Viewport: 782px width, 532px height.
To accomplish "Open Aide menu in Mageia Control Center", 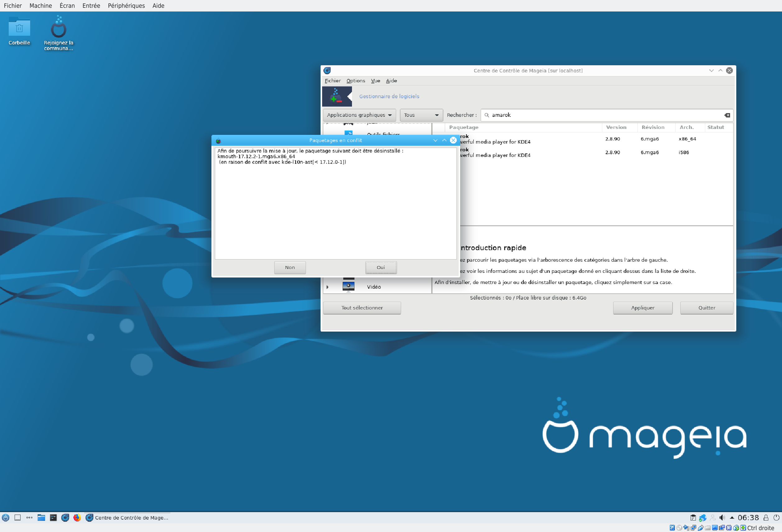I will 391,81.
